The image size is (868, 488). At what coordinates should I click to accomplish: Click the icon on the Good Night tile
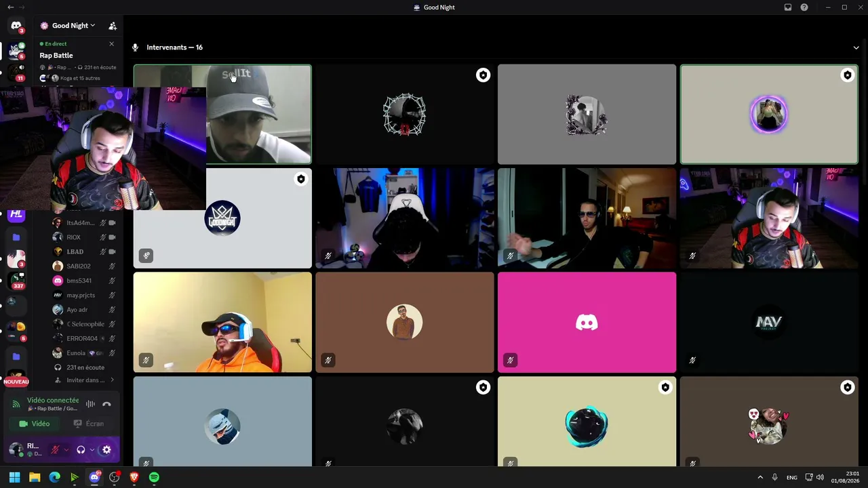[146, 256]
